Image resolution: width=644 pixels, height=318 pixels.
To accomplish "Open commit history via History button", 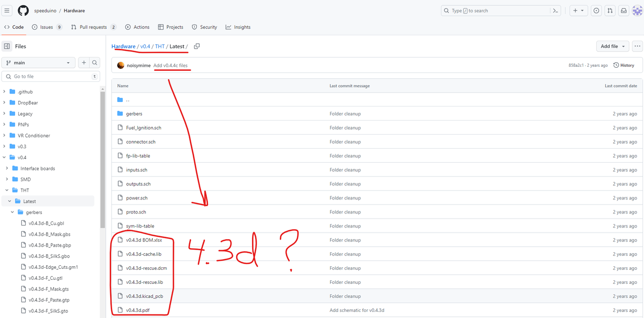I will click(624, 65).
